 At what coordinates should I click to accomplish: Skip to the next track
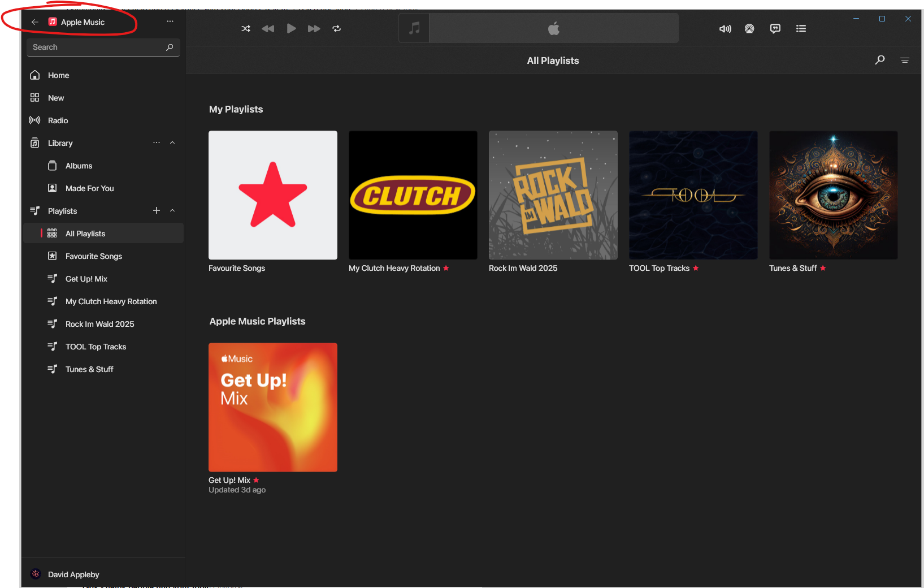[314, 29]
